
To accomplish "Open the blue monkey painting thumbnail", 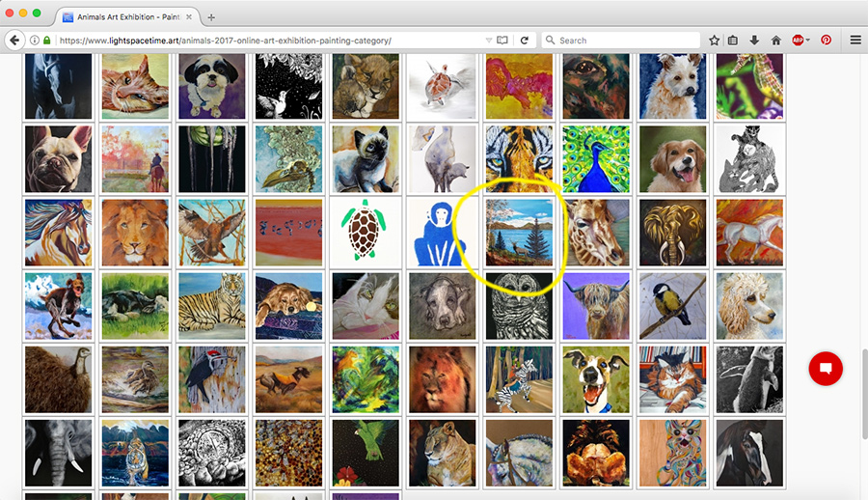I will click(x=442, y=233).
